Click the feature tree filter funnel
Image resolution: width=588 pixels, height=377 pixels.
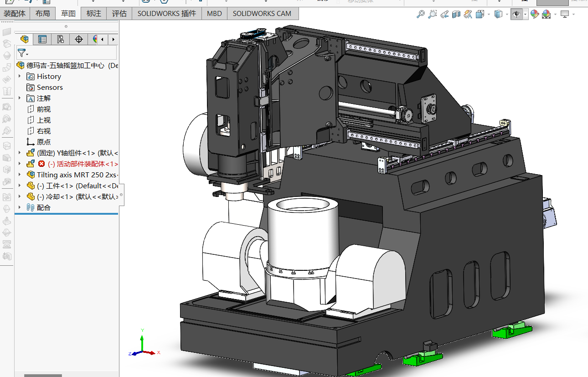[x=21, y=53]
